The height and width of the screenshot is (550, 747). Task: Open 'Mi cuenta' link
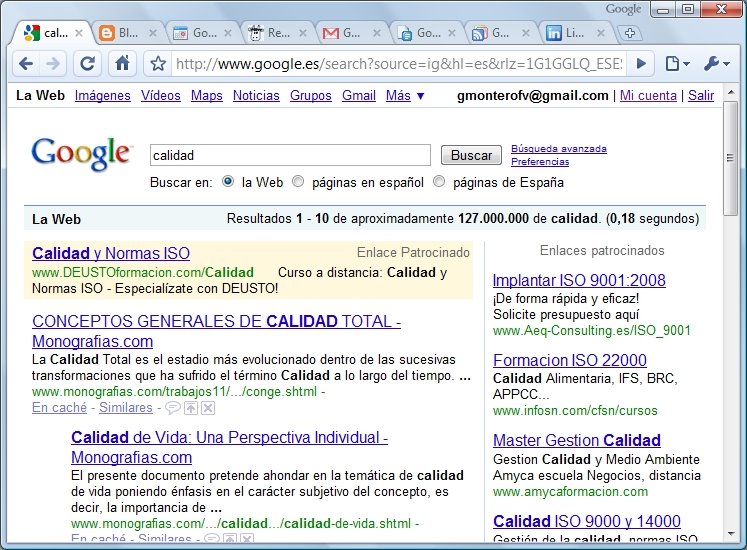(x=648, y=95)
